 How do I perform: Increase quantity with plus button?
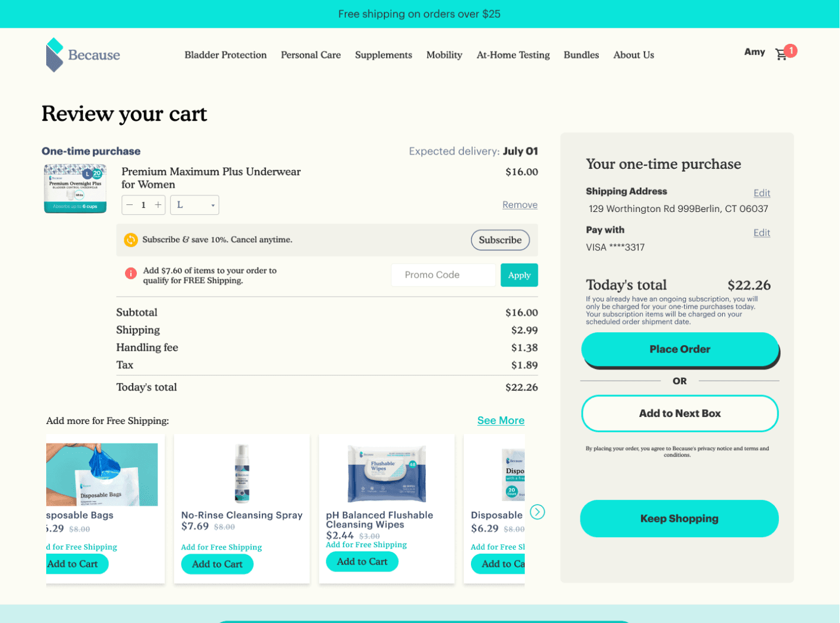[158, 205]
